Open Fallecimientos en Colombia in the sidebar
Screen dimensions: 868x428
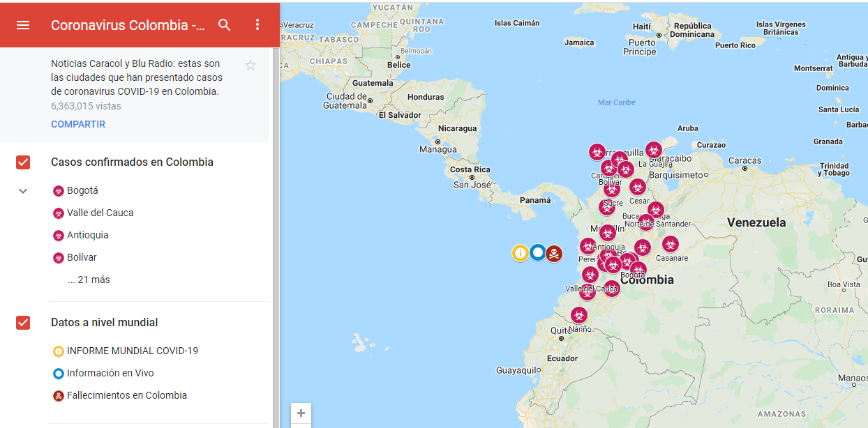(126, 395)
